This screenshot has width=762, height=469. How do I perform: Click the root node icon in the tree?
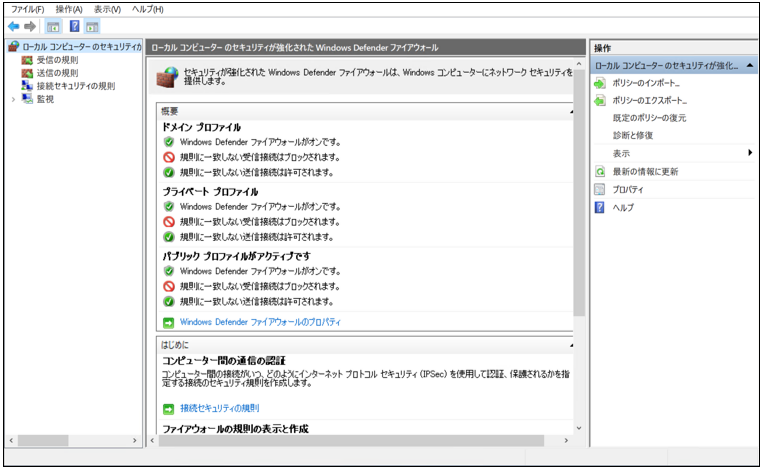(14, 47)
